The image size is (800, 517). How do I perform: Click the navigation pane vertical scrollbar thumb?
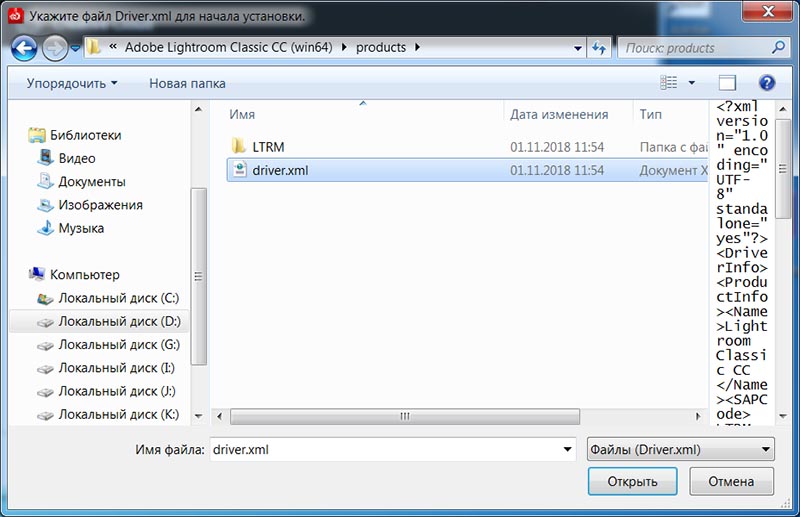[x=198, y=277]
